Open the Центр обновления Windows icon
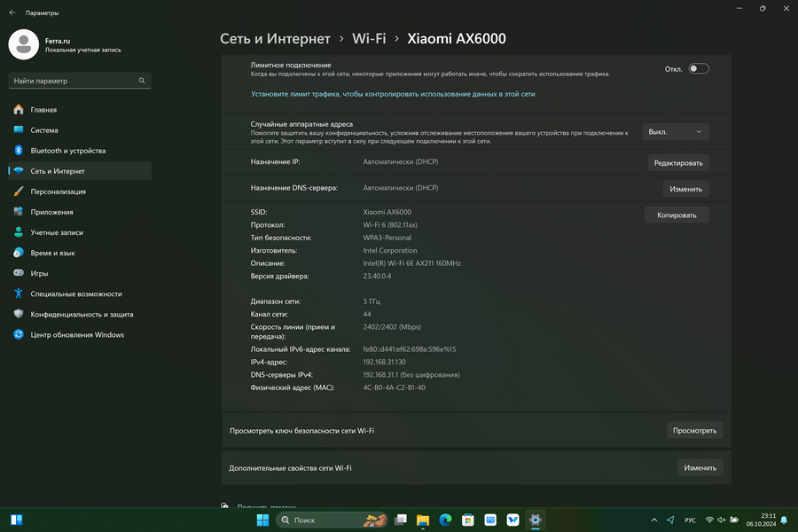 coord(19,335)
